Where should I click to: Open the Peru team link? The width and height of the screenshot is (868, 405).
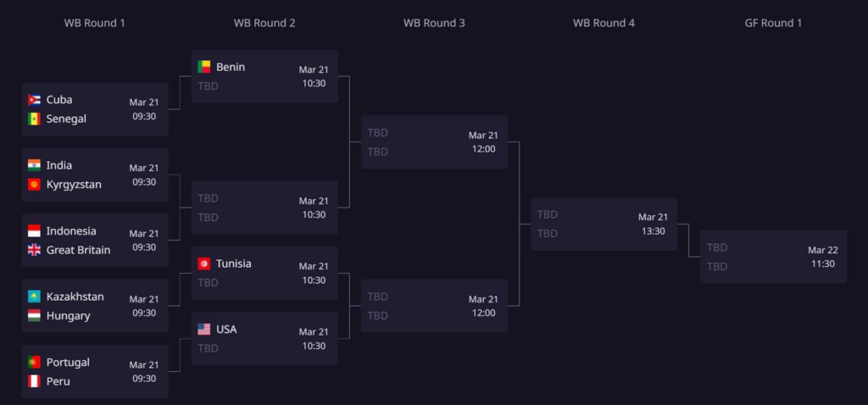58,381
